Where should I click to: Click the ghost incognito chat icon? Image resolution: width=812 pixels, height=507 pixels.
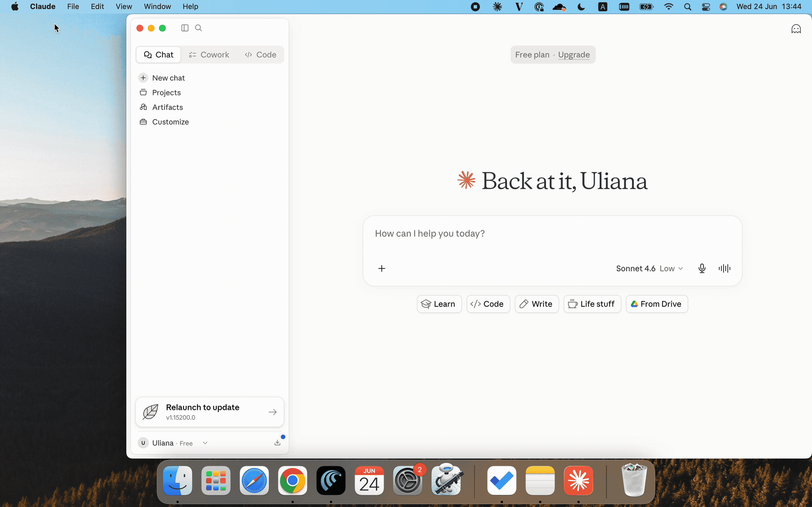796,29
